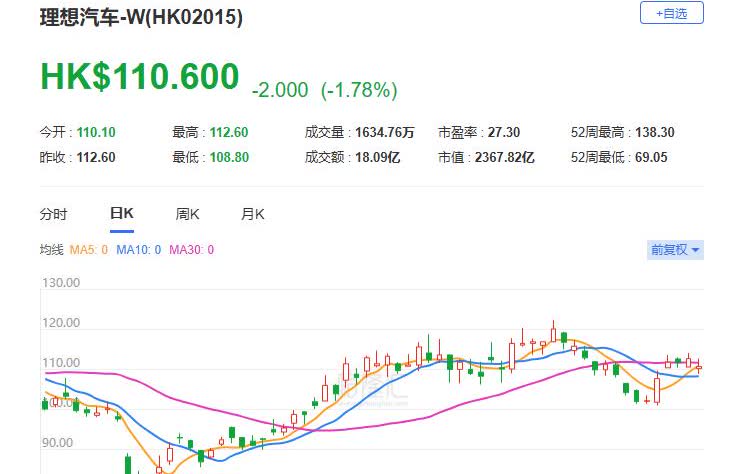The image size is (732, 474).
Task: Add stock to watchlist with +自选 button
Action: 671,13
